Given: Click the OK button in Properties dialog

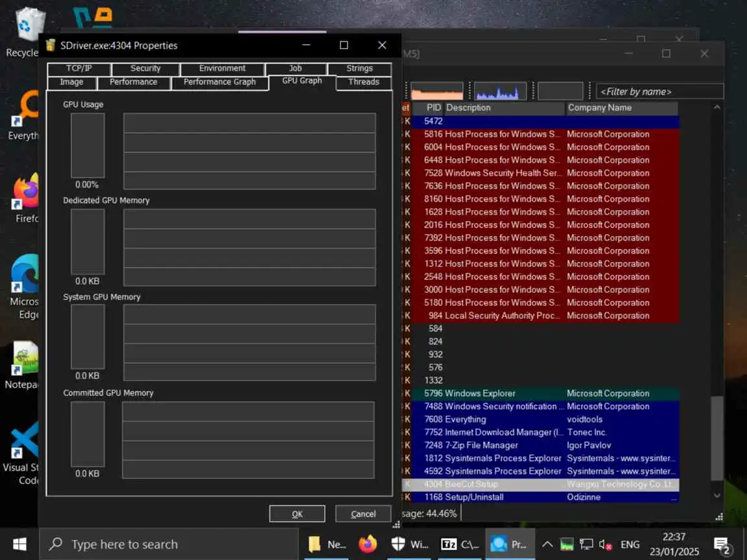Looking at the screenshot, I should [297, 514].
